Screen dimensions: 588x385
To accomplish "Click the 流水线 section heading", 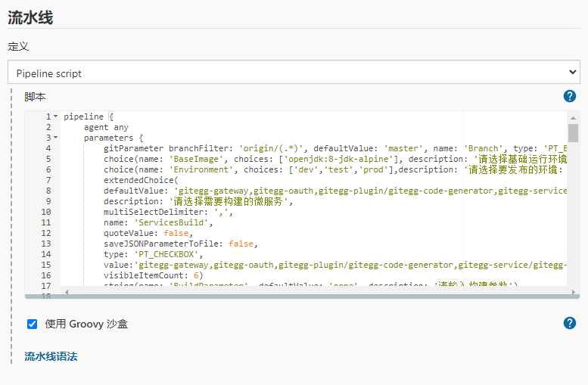I will pyautogui.click(x=30, y=18).
